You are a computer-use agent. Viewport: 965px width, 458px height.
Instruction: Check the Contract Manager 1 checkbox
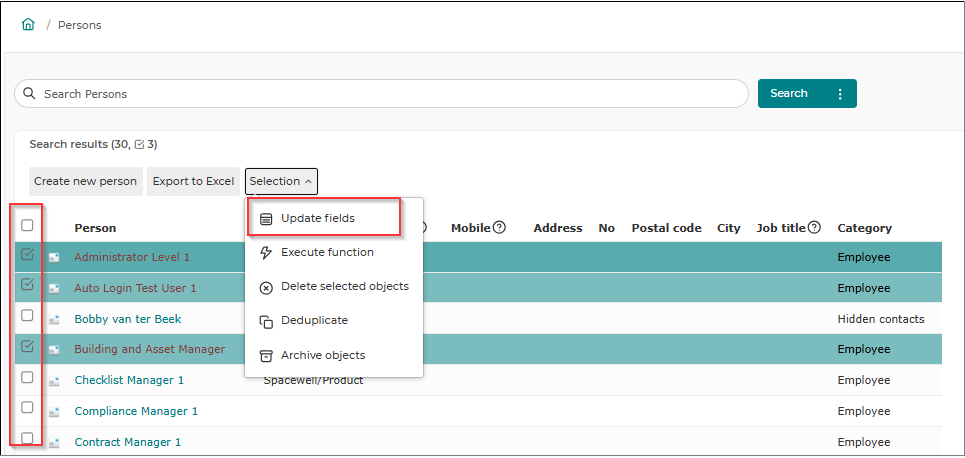click(27, 438)
